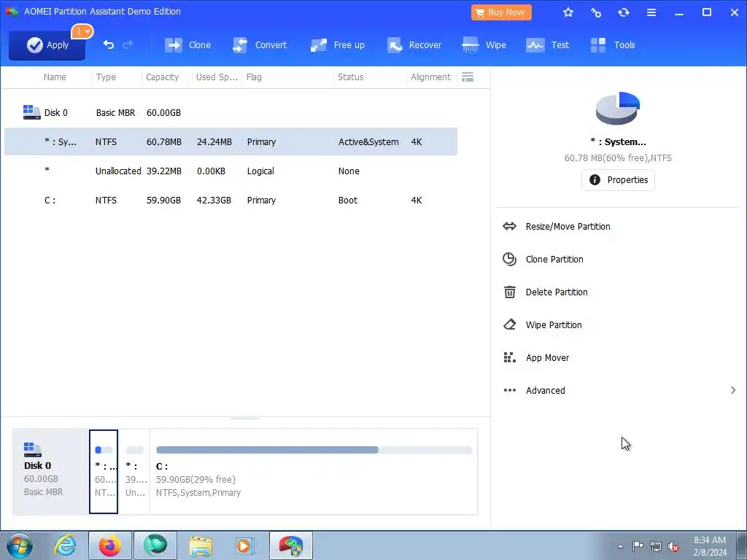The height and width of the screenshot is (560, 747).
Task: Open the Edge browser from taskbar
Action: (x=155, y=545)
